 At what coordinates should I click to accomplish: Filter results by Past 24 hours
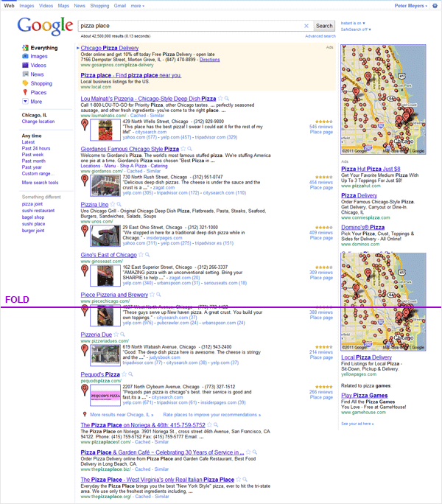click(36, 149)
